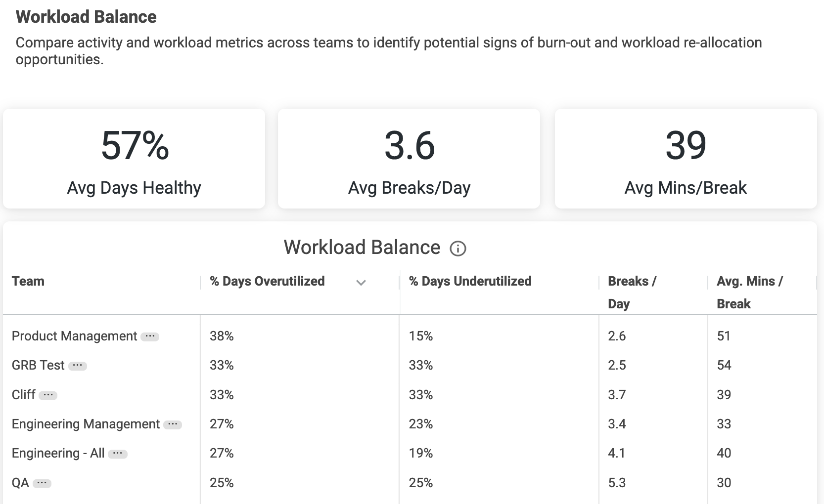Open the ellipsis menu next to GRB Test
Image resolution: width=824 pixels, height=504 pixels.
[x=77, y=366]
